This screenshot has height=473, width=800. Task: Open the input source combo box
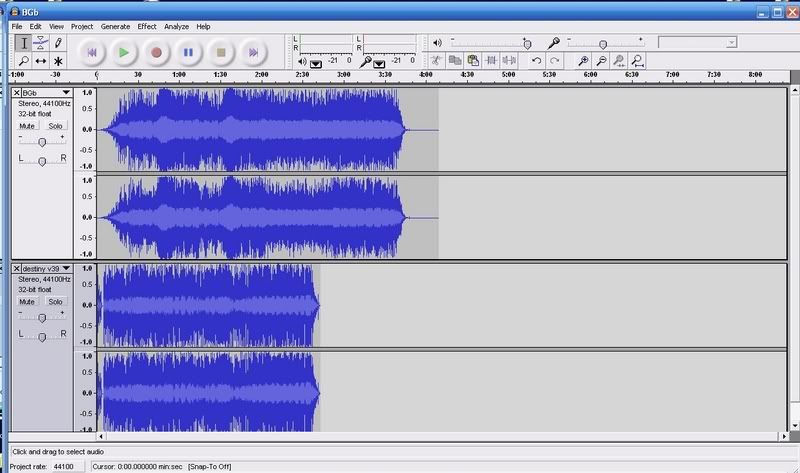coord(698,42)
